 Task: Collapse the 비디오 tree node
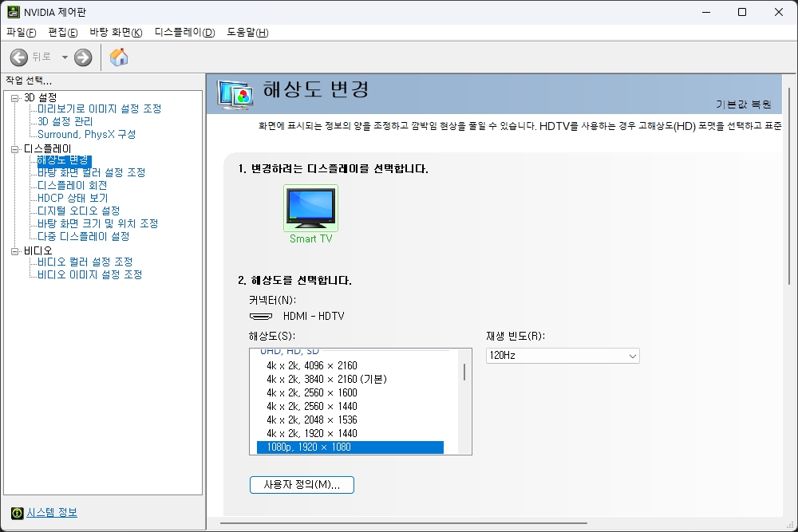tap(14, 251)
